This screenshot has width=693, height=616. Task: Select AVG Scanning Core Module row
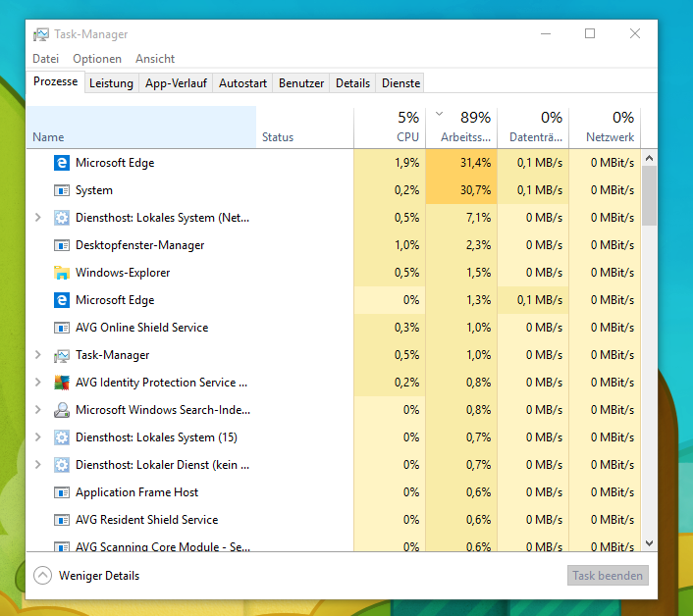[333, 544]
